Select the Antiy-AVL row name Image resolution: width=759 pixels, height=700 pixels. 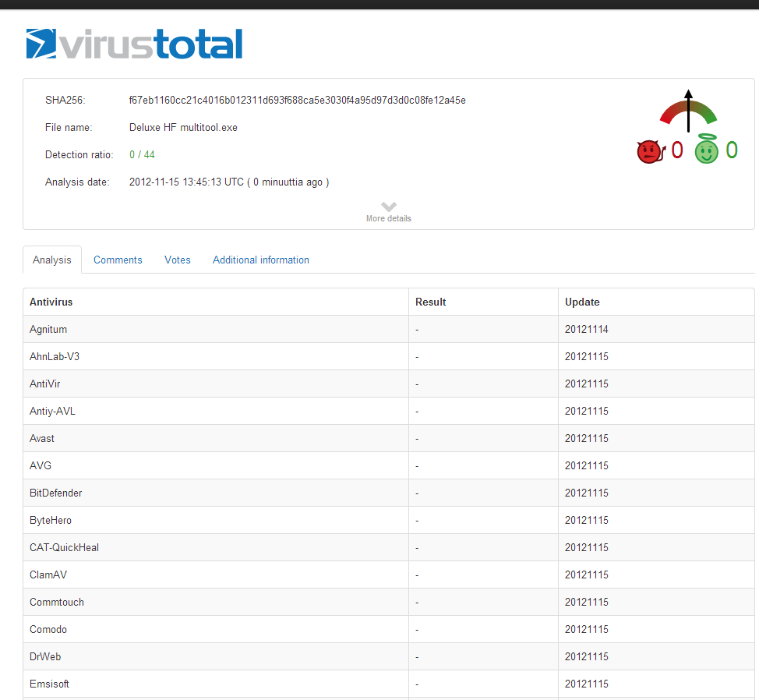(x=52, y=412)
